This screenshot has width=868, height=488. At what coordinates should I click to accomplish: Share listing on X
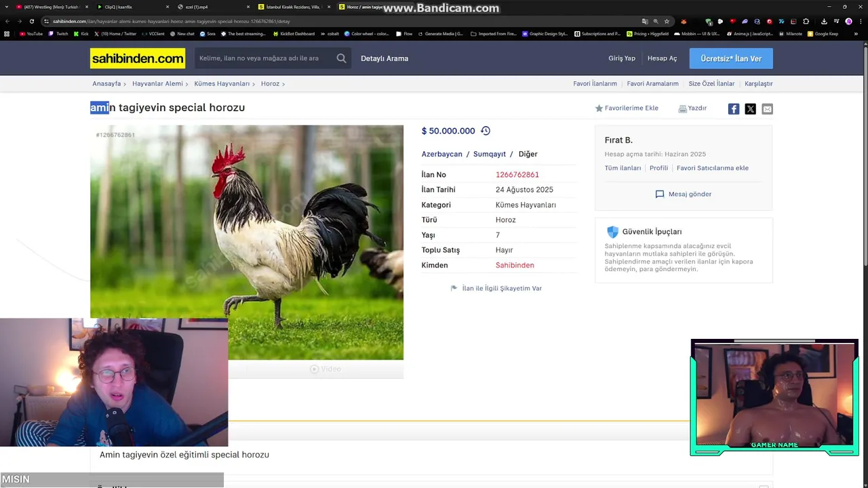(x=751, y=109)
